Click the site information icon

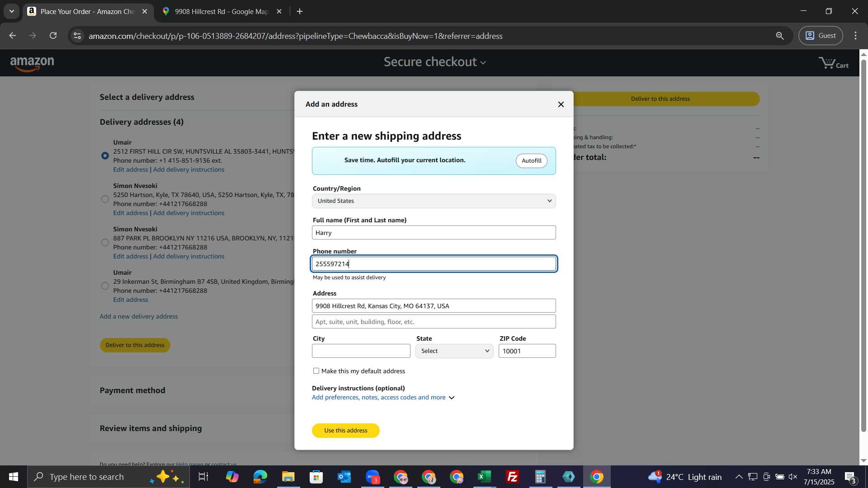(77, 36)
